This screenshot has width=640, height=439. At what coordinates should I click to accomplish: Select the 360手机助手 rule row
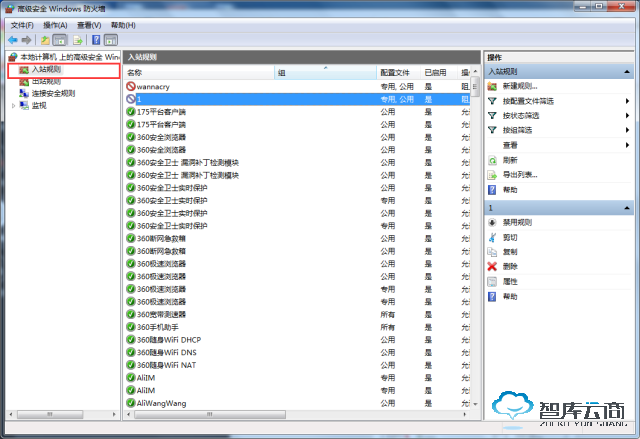click(298, 327)
